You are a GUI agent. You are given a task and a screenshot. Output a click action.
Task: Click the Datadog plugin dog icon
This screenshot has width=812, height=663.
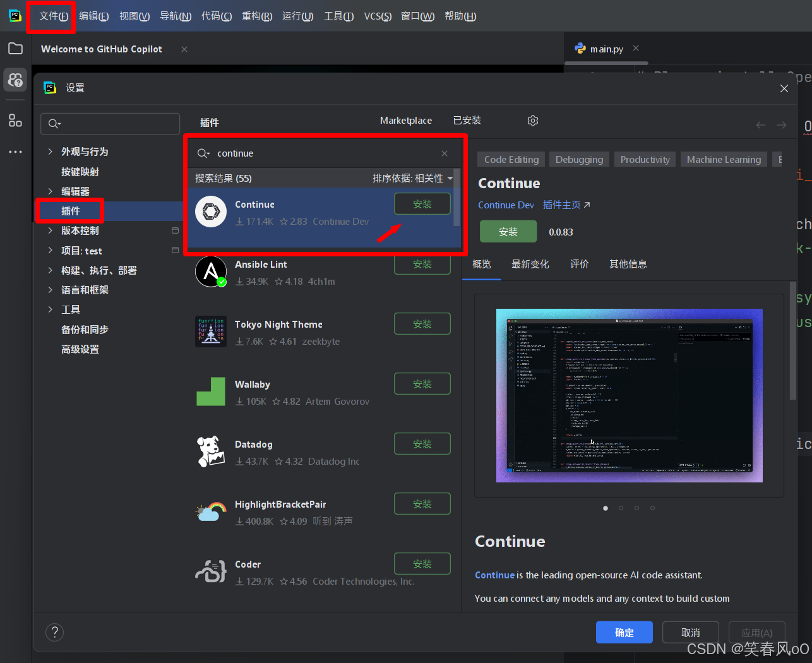tap(211, 451)
